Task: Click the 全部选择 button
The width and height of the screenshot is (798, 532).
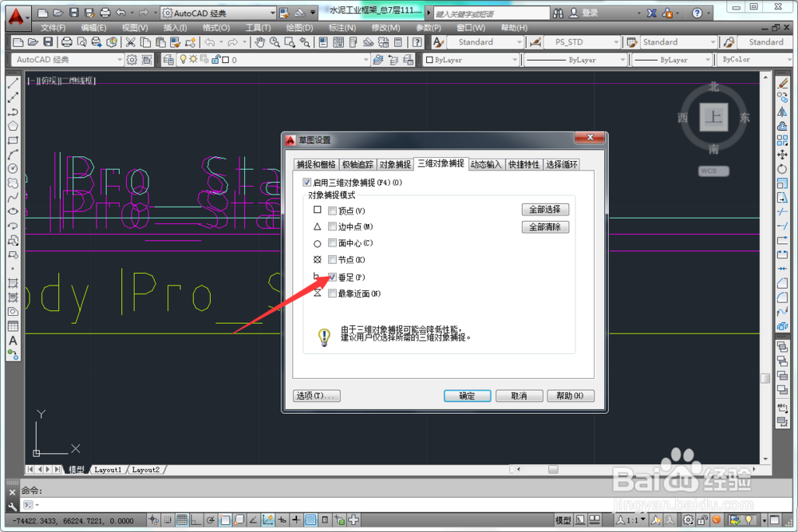Action: (x=545, y=210)
